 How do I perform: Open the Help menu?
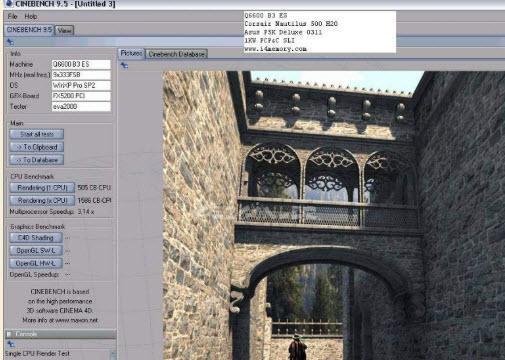click(x=31, y=16)
